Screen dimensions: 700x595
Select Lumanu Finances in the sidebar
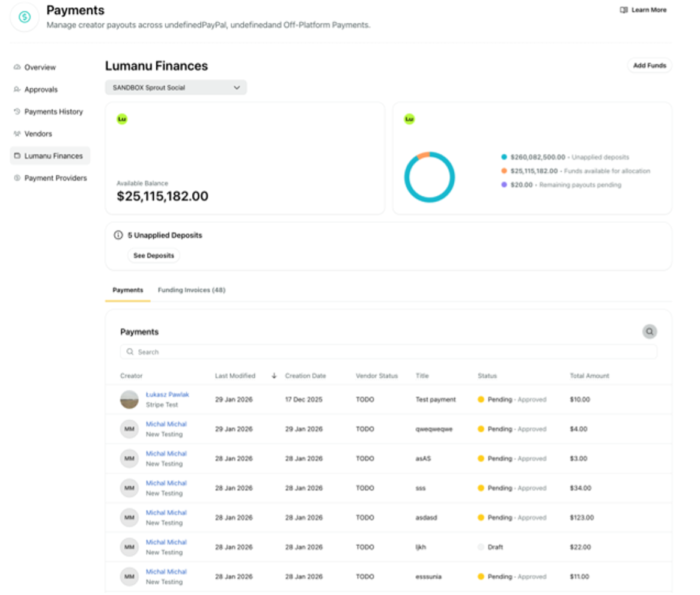pyautogui.click(x=50, y=156)
